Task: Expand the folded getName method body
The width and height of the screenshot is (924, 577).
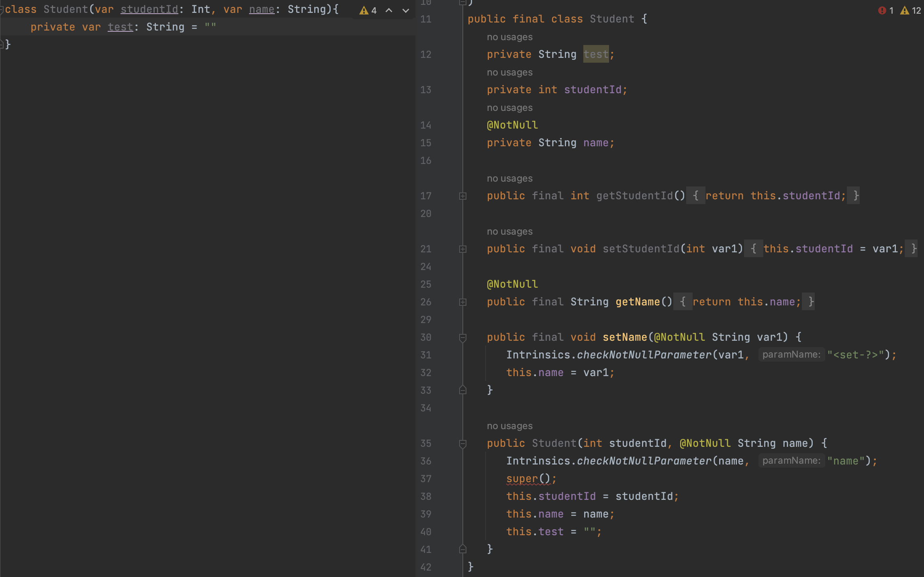Action: pyautogui.click(x=462, y=302)
